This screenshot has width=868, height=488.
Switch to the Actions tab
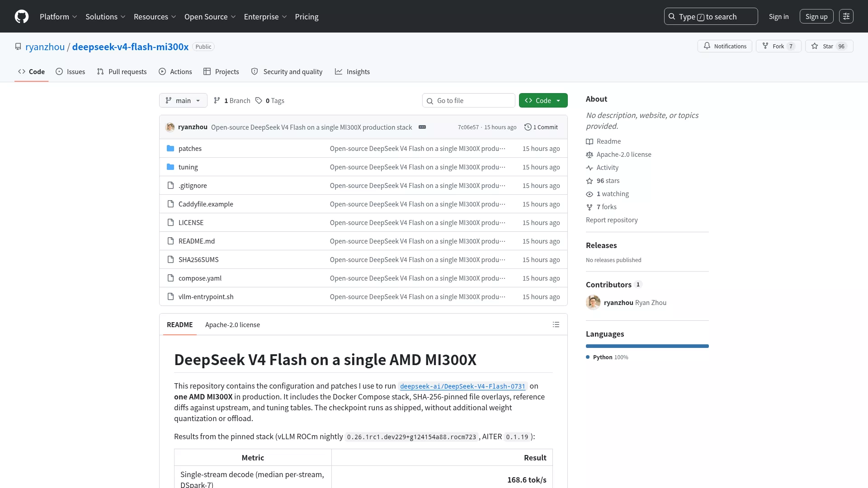point(175,72)
